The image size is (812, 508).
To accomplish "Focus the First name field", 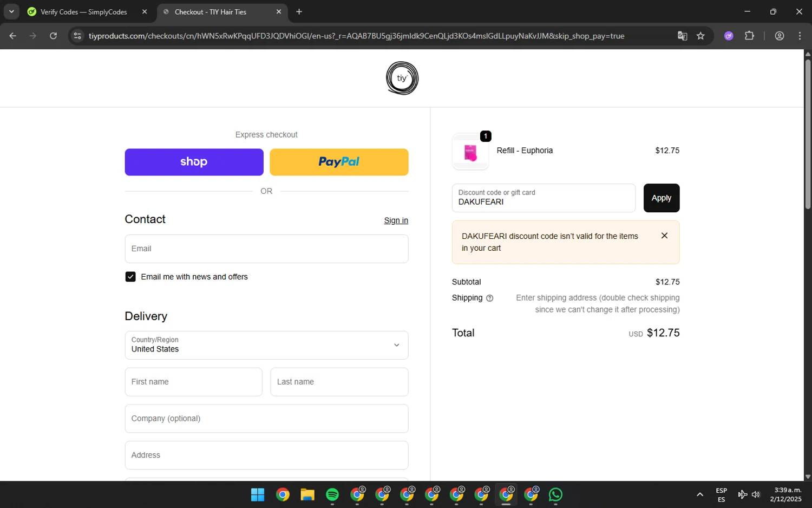I will 193,382.
